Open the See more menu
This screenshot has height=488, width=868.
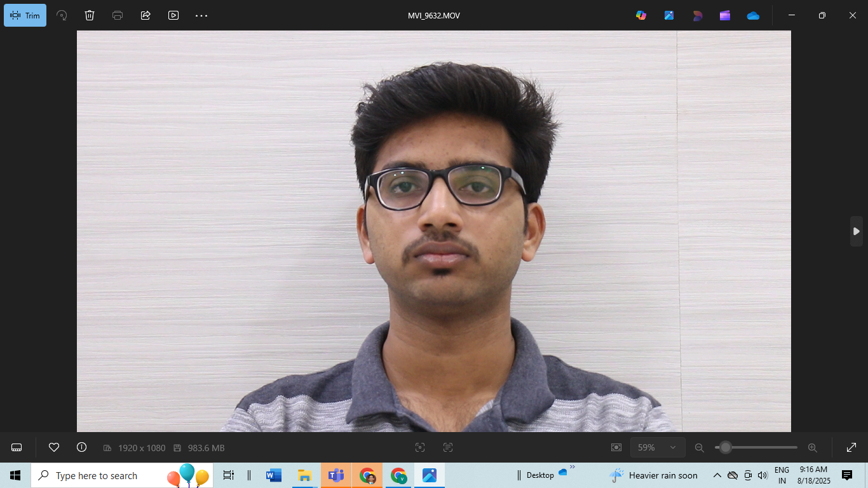201,15
